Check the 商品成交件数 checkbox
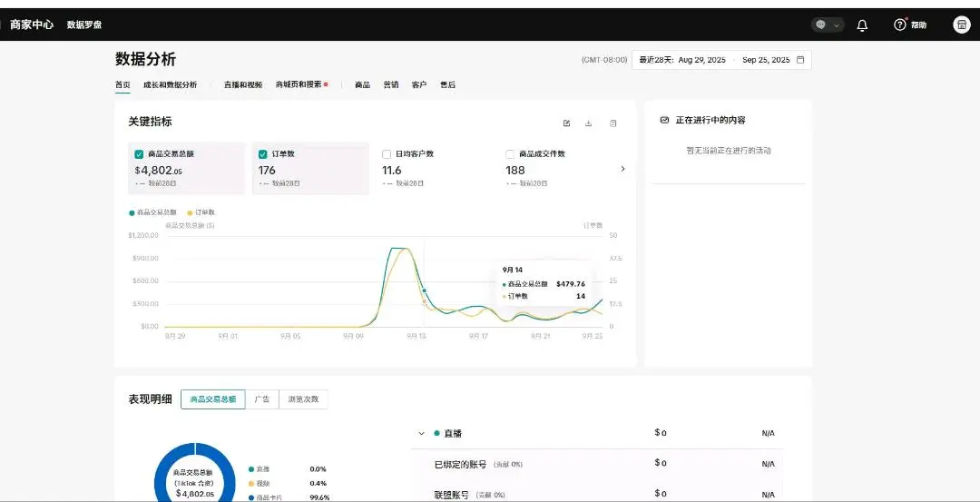 [x=510, y=154]
